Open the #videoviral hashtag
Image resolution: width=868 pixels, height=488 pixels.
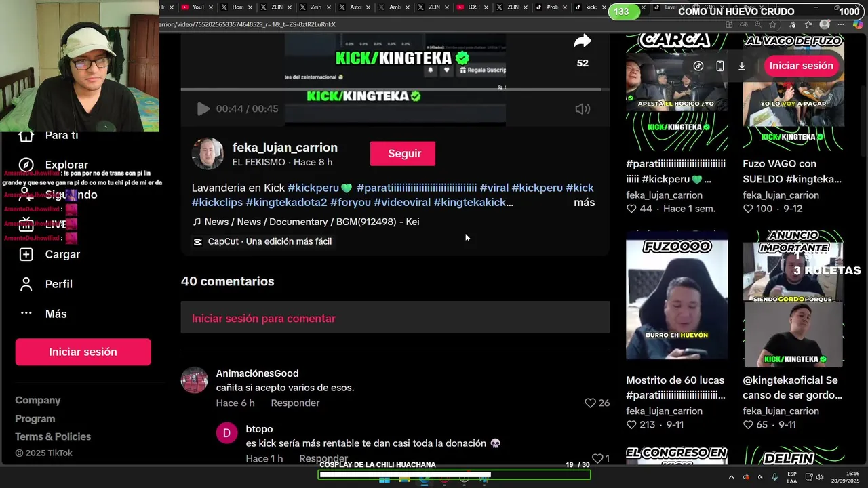coord(402,202)
